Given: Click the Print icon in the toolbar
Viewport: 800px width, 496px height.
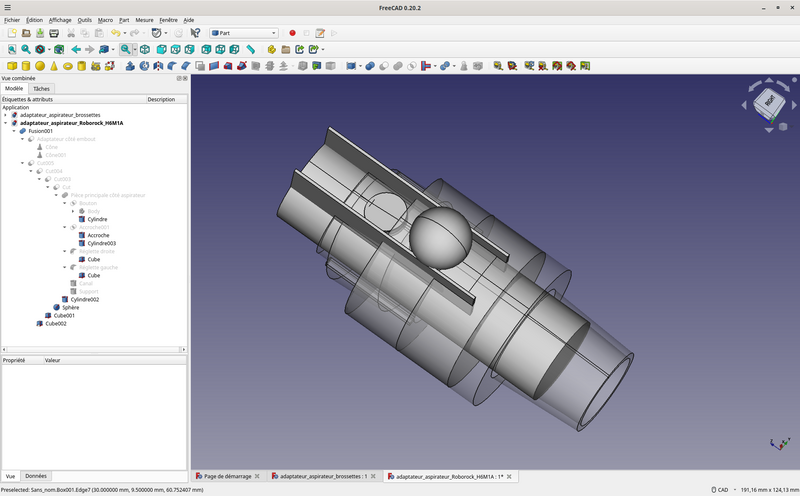Looking at the screenshot, I should pos(55,33).
